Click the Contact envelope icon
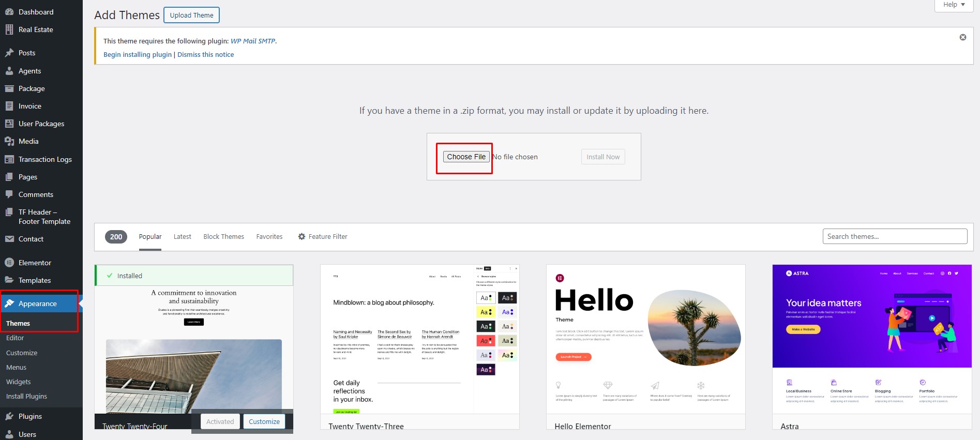 point(9,239)
